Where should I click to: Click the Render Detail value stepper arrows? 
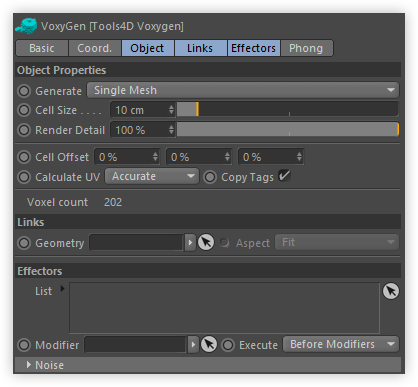tap(171, 129)
